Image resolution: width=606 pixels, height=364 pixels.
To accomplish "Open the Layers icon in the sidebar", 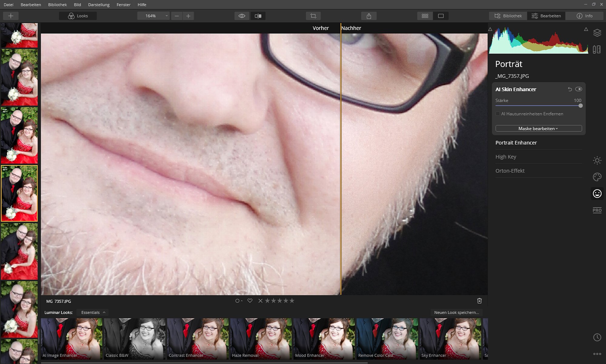I will [x=597, y=33].
